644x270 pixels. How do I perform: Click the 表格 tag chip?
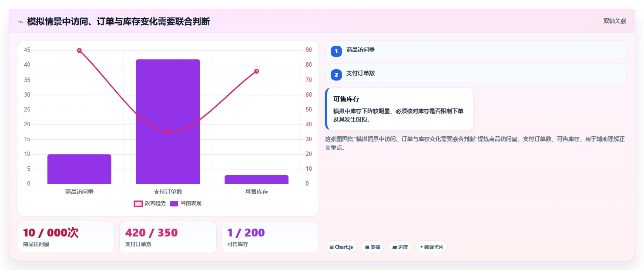coord(372,247)
